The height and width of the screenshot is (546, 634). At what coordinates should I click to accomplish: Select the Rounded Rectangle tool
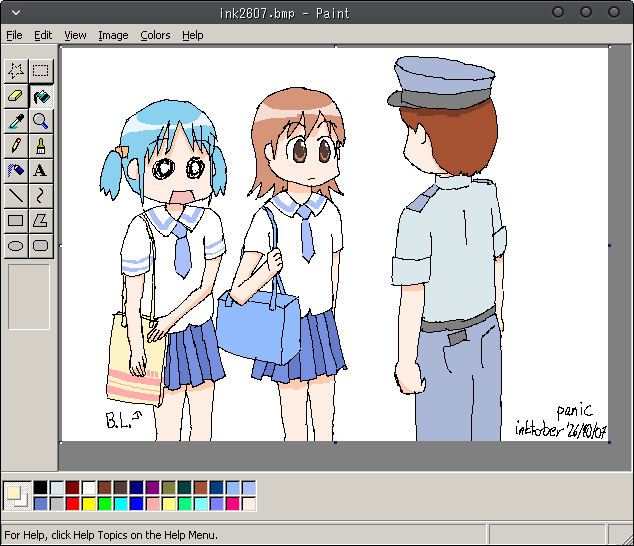tap(41, 245)
